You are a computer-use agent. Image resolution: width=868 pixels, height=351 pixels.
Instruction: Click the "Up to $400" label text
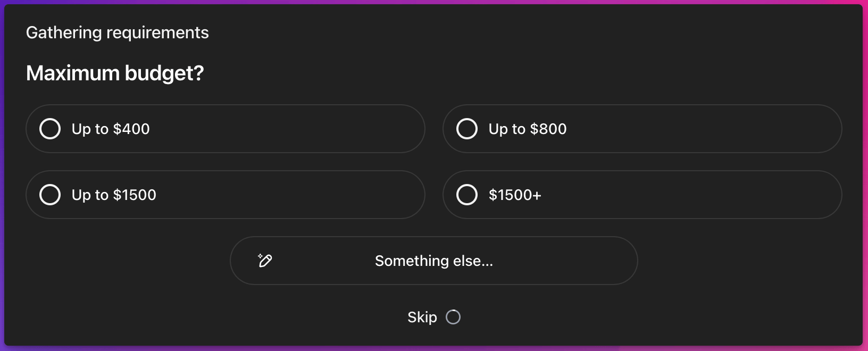(x=111, y=129)
